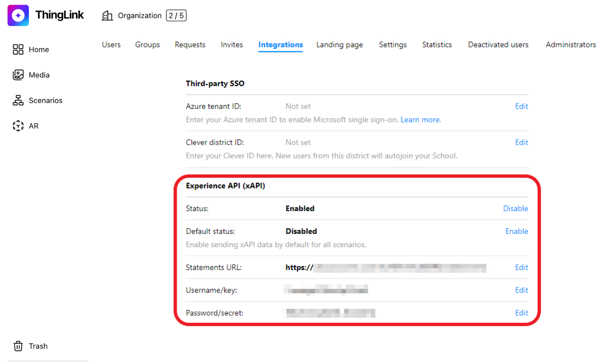The height and width of the screenshot is (364, 604).
Task: Edit the Password/secret field
Action: 521,313
